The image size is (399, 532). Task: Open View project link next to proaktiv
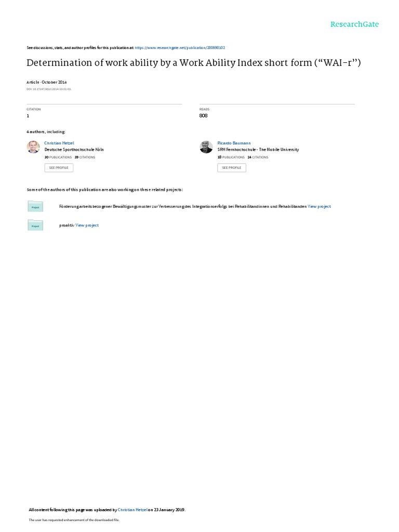87,225
